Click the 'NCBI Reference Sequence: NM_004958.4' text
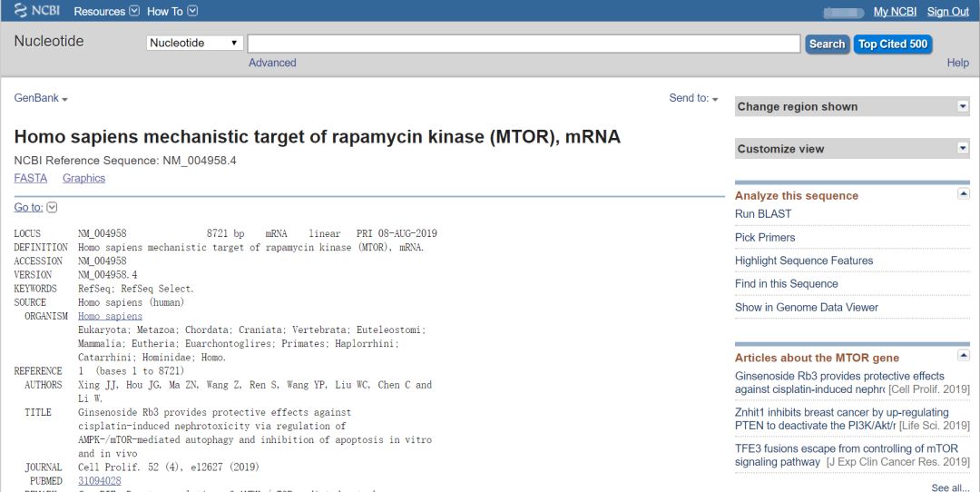 (125, 161)
